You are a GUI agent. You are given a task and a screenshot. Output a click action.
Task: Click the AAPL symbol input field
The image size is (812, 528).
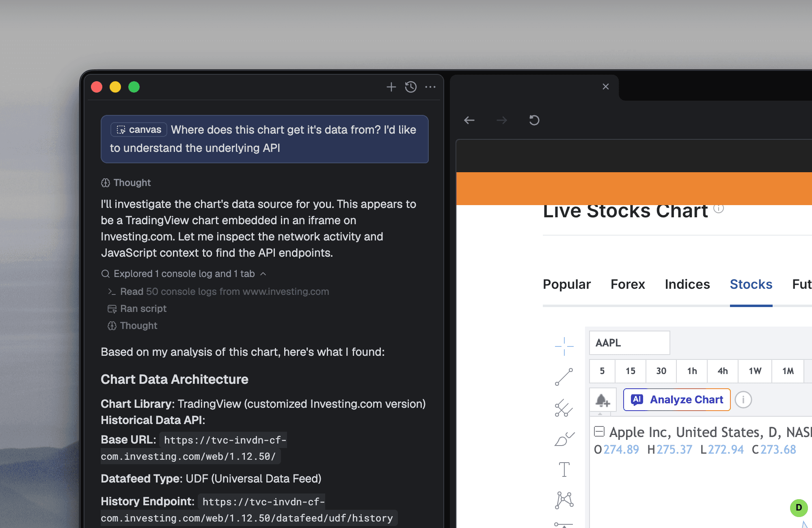(x=629, y=343)
